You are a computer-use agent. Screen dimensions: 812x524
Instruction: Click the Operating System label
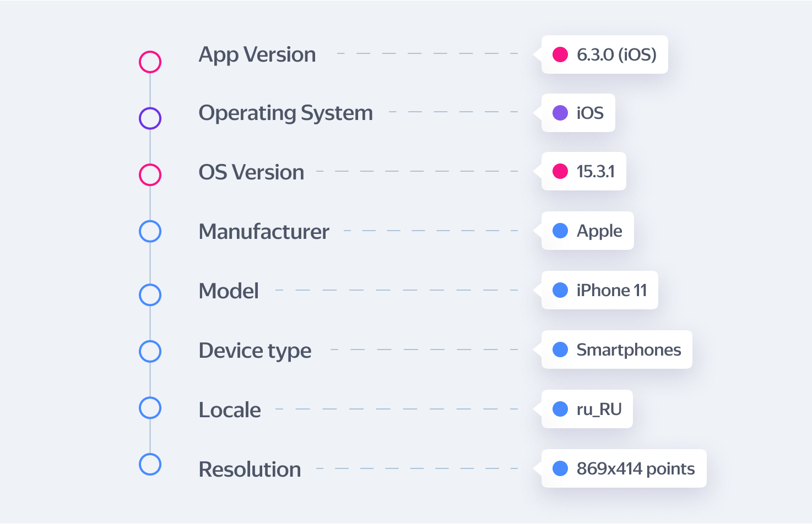[285, 113]
